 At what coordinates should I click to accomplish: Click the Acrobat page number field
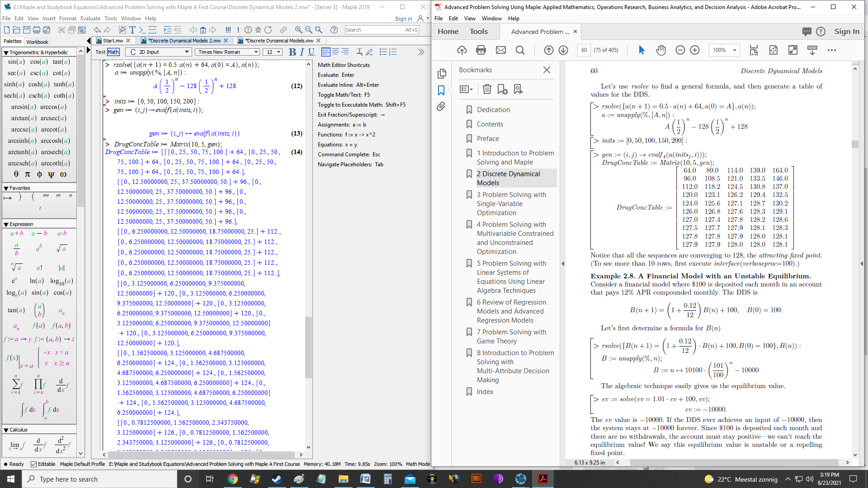[x=584, y=50]
